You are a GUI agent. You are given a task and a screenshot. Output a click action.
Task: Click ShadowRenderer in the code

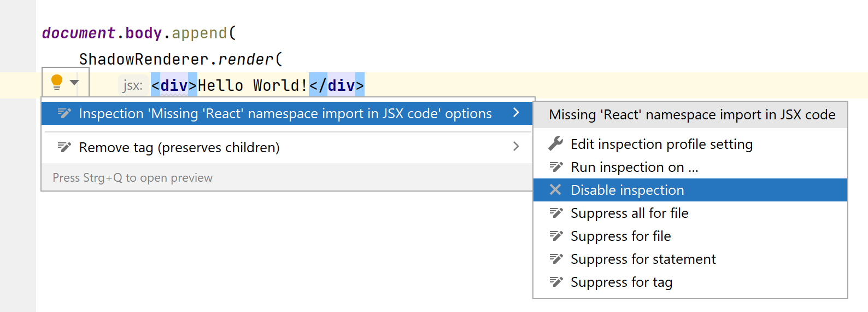click(144, 59)
